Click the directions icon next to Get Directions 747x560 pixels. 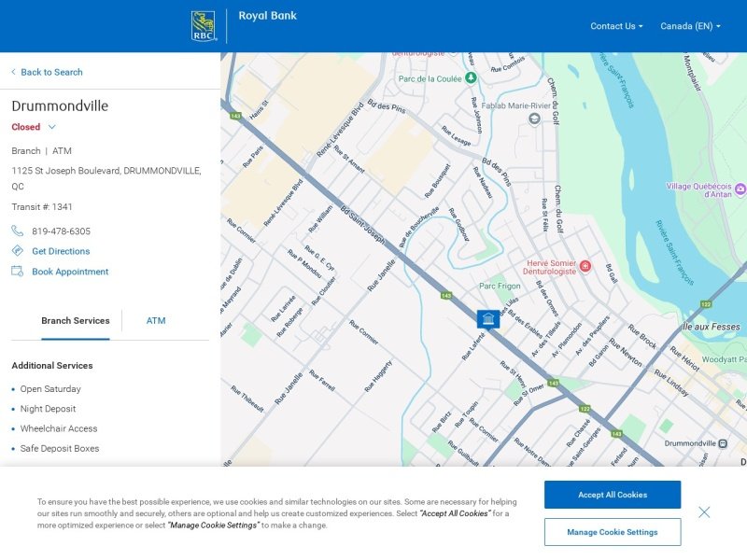pos(17,251)
